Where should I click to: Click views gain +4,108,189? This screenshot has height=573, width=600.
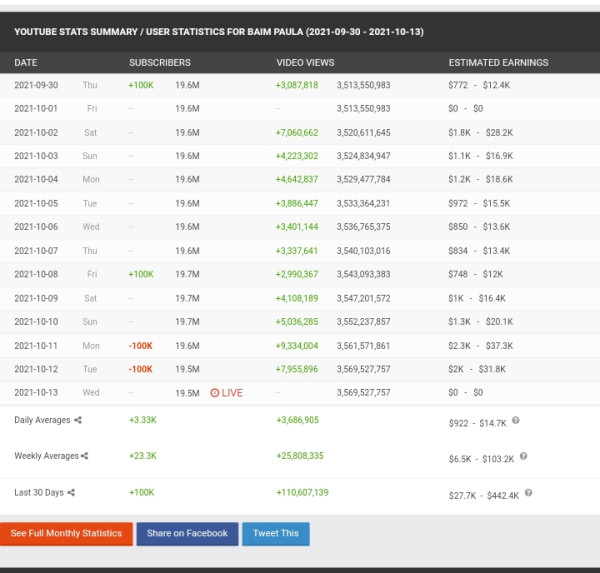coord(297,298)
